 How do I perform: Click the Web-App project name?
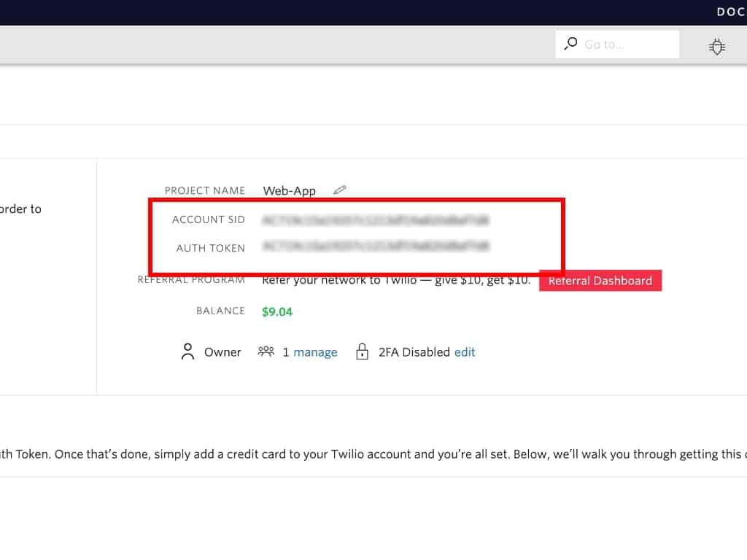click(x=290, y=190)
